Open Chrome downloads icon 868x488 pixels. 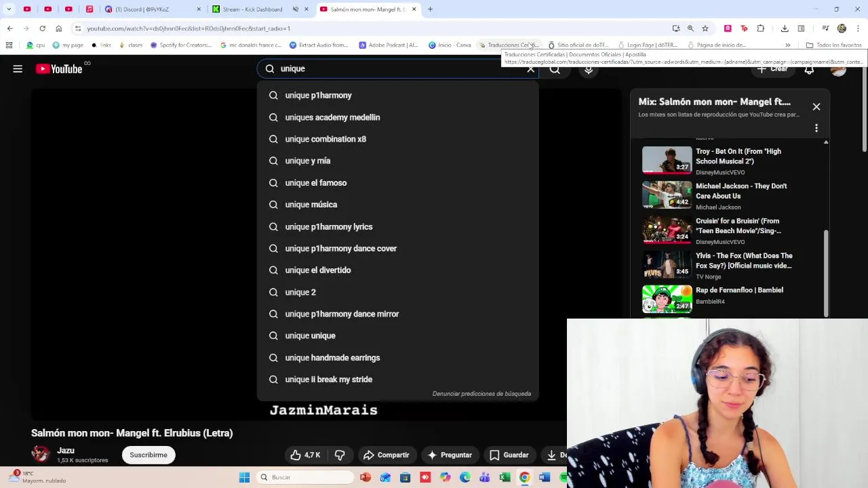coord(785,28)
